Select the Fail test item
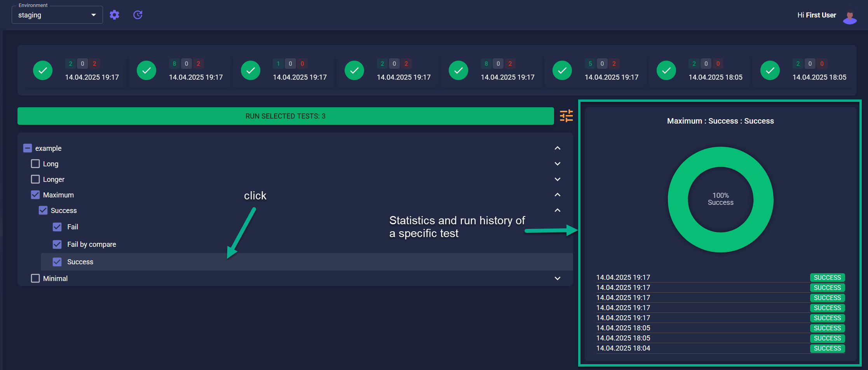The height and width of the screenshot is (370, 868). click(x=73, y=227)
